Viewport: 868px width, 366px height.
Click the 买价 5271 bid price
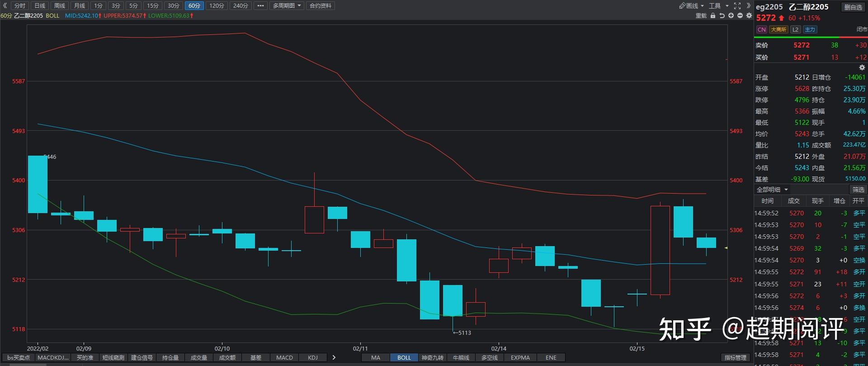(x=802, y=57)
